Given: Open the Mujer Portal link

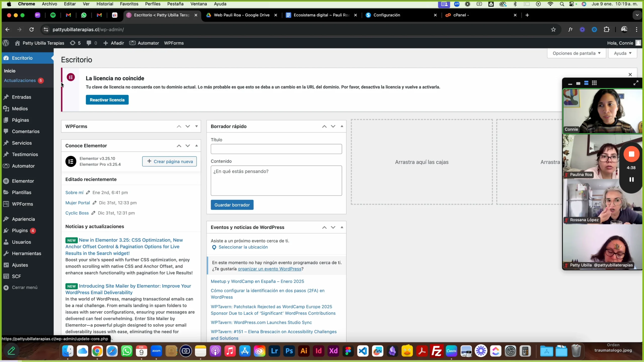Looking at the screenshot, I should 77,203.
